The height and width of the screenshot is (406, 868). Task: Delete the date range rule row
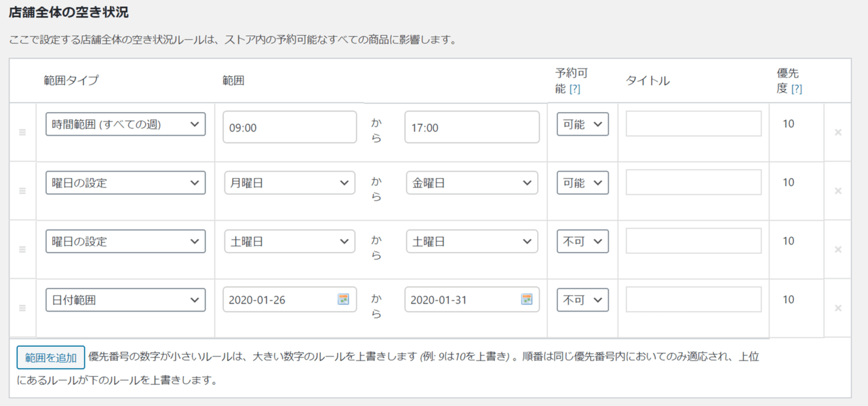tap(838, 308)
